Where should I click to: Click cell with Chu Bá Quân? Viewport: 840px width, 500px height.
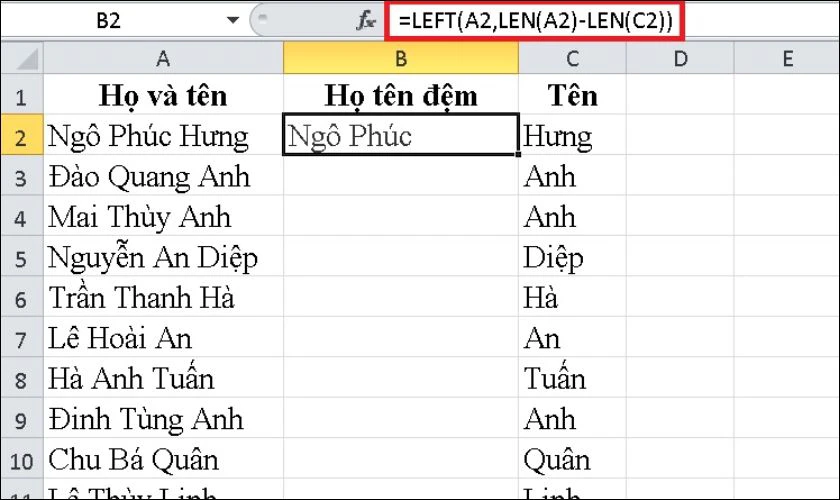coord(163,459)
